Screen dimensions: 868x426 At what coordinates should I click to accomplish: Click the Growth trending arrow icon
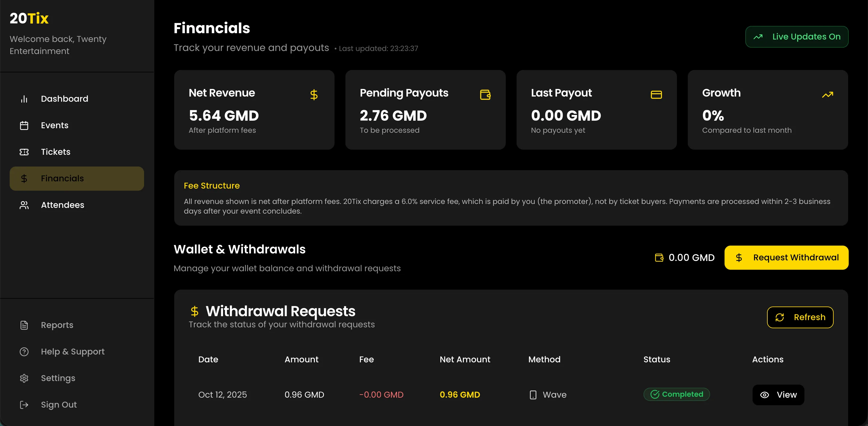click(x=827, y=95)
